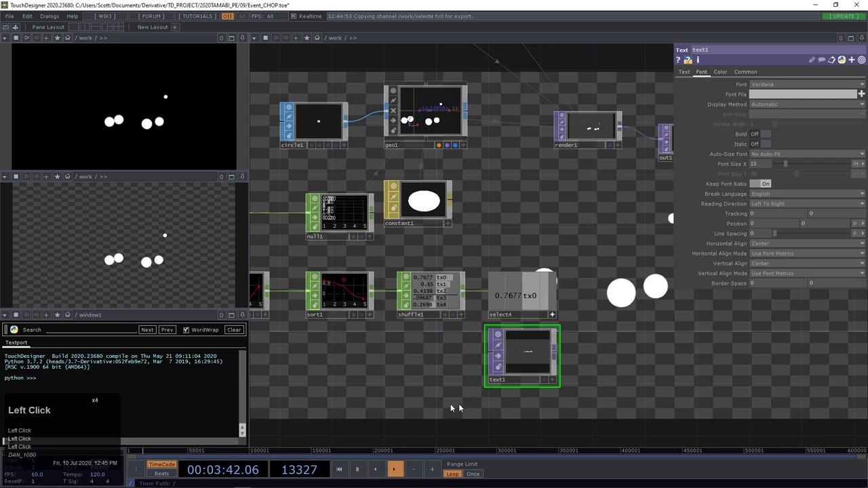Click the split-down arrow icon of the top-left pane
The height and width of the screenshot is (488, 868).
[242, 38]
